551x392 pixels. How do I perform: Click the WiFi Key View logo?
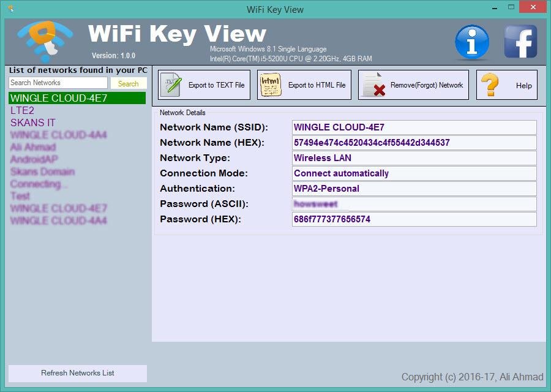pos(45,41)
